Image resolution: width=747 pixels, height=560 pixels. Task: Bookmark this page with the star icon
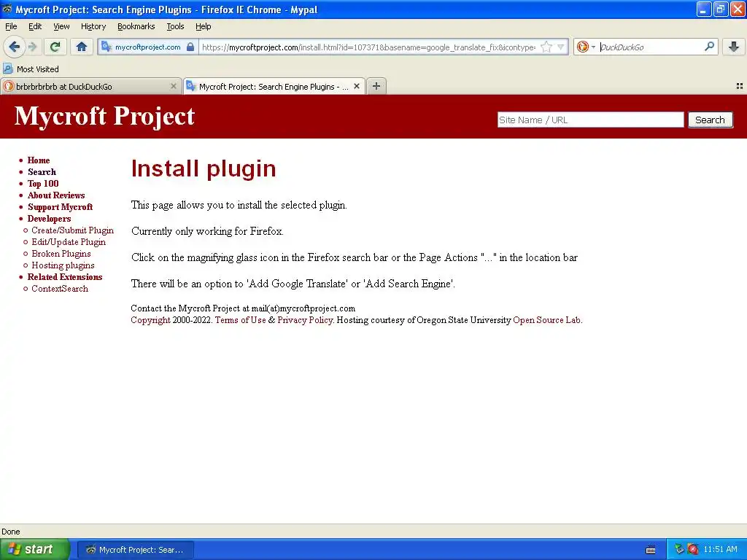pyautogui.click(x=546, y=47)
